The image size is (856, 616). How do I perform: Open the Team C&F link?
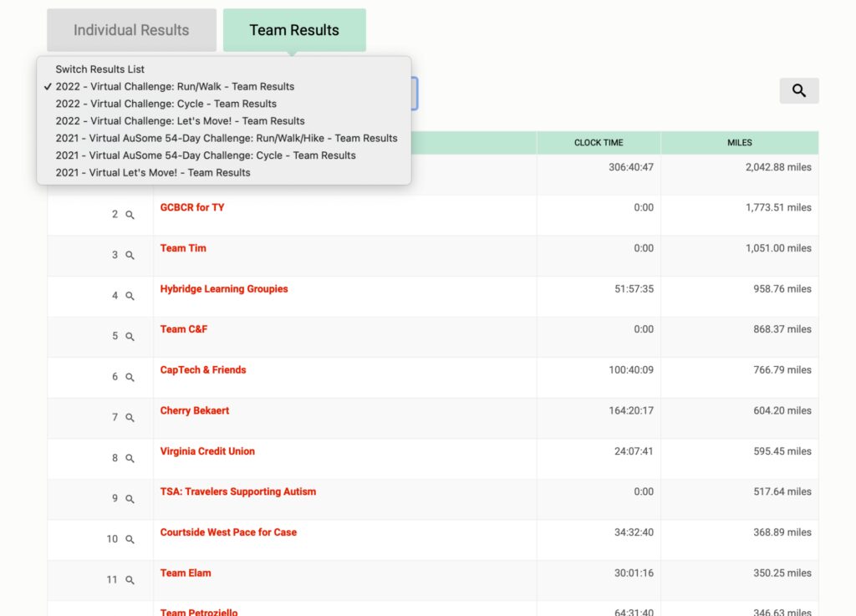click(x=184, y=329)
